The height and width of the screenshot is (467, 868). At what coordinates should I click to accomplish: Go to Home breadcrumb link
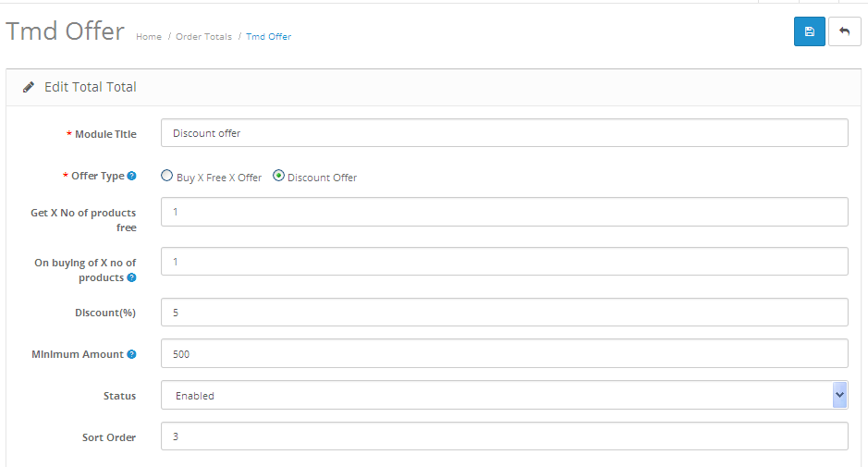[149, 37]
